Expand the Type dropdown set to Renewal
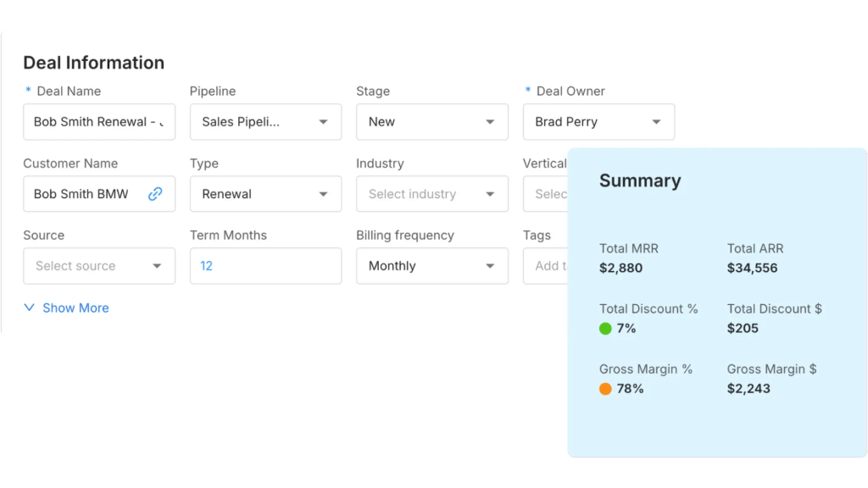Screen dimensions: 868x488 click(265, 194)
